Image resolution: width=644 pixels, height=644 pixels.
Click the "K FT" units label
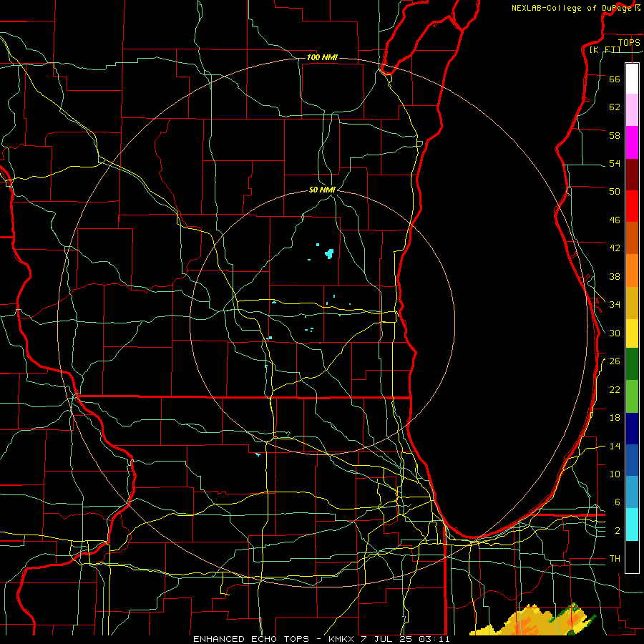(x=605, y=49)
